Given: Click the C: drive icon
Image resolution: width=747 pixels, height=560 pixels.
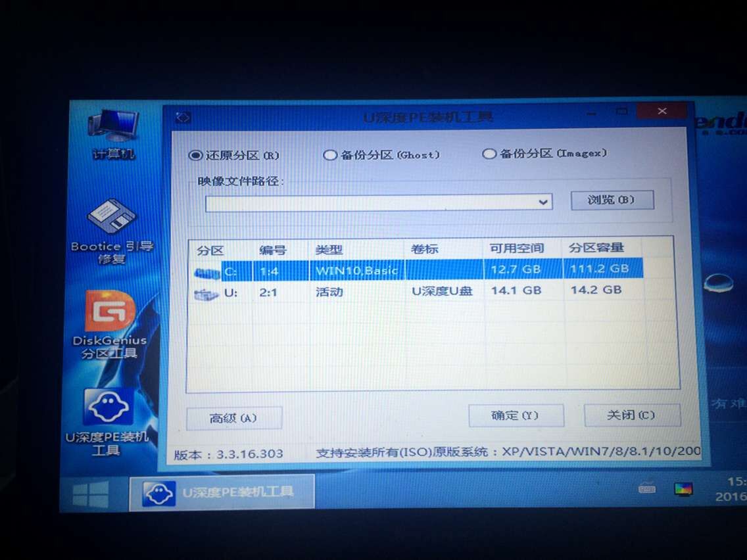Looking at the screenshot, I should point(206,272).
